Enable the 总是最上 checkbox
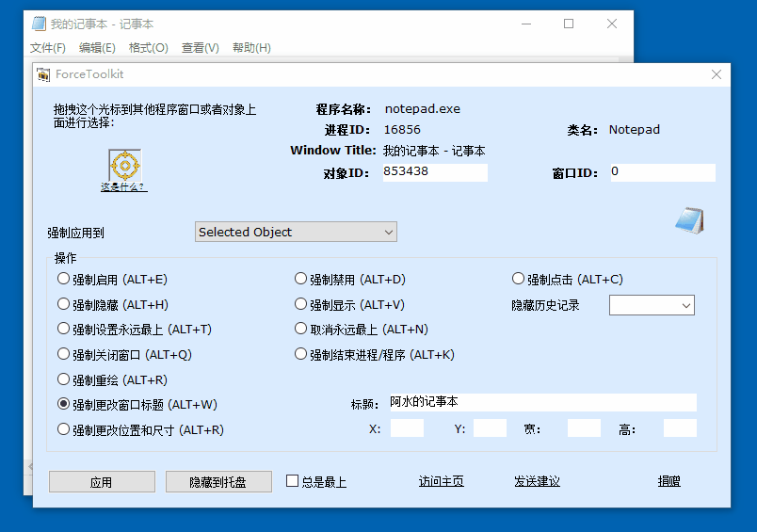The width and height of the screenshot is (757, 532). pos(293,481)
